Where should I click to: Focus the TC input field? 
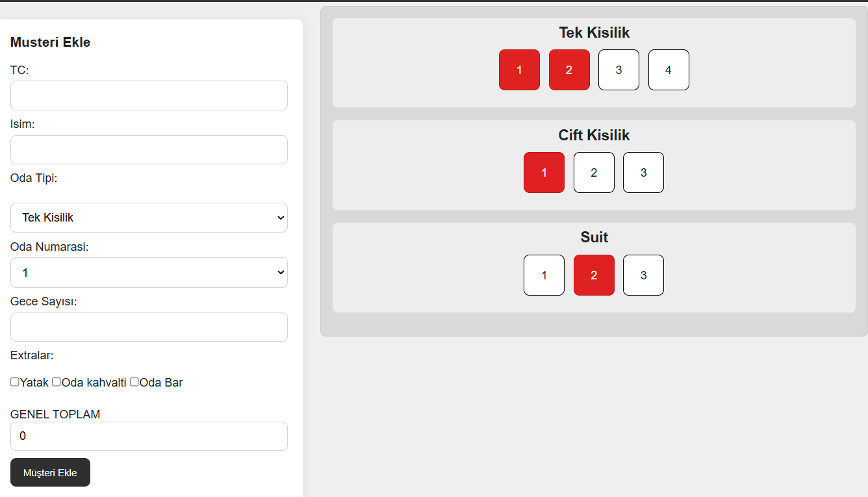[149, 96]
